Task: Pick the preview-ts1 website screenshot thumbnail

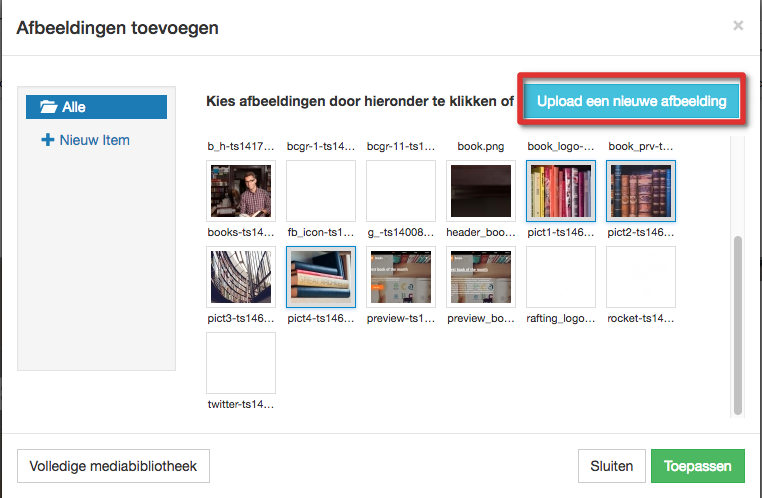Action: point(400,276)
